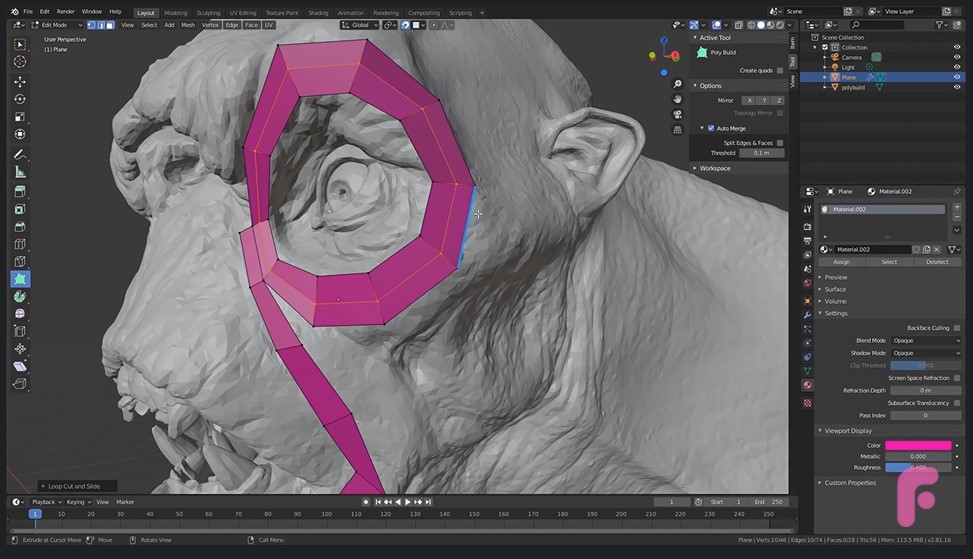Enable Screen Space Refraction checkbox

click(957, 378)
